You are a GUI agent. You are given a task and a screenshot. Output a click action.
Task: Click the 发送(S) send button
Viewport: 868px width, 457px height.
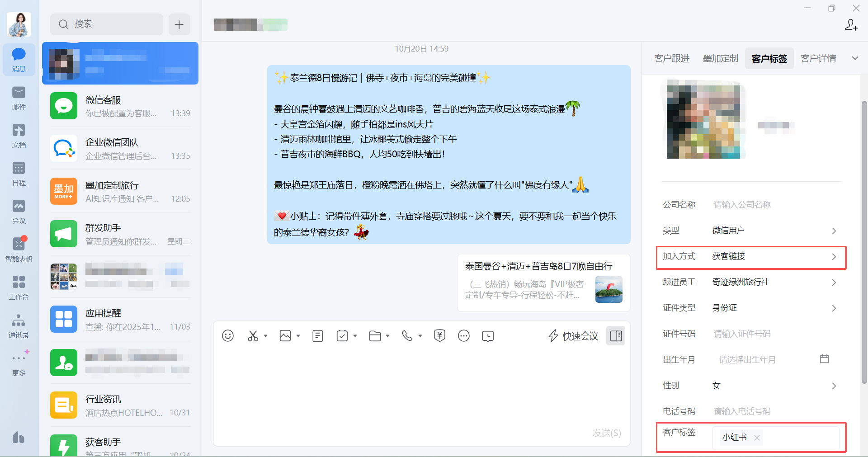point(607,433)
